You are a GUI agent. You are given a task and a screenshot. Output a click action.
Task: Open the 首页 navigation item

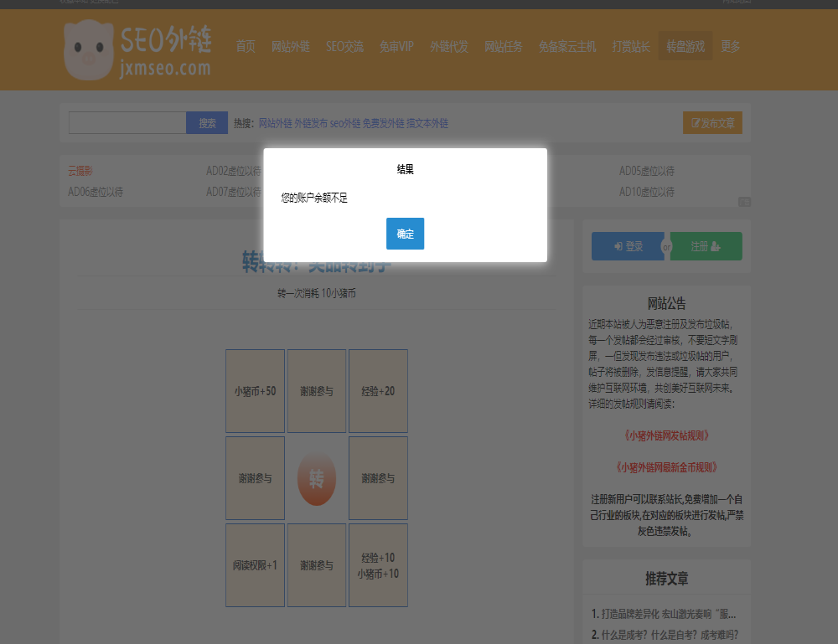point(246,46)
